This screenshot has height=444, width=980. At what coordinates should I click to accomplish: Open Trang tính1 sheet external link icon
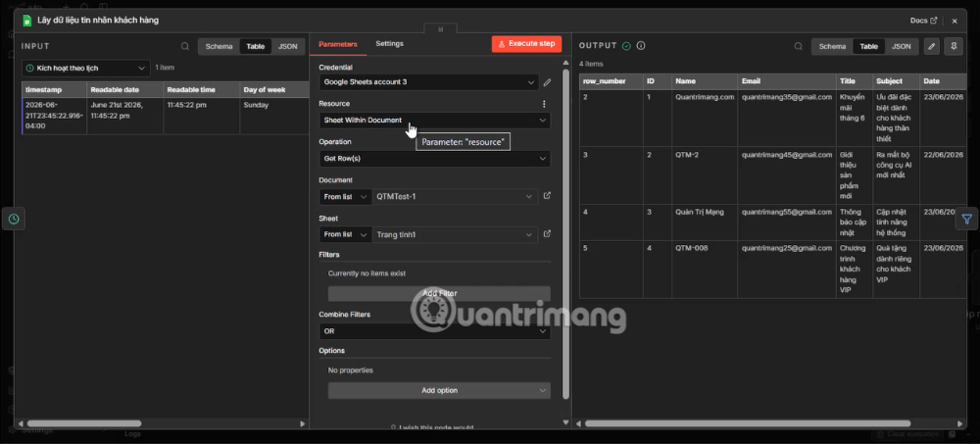(x=547, y=234)
